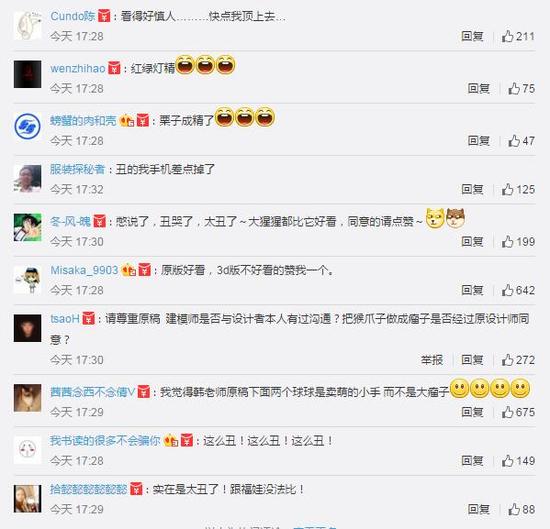Reply to the 这么丑 comment
This screenshot has width=550, height=529.
(x=472, y=461)
